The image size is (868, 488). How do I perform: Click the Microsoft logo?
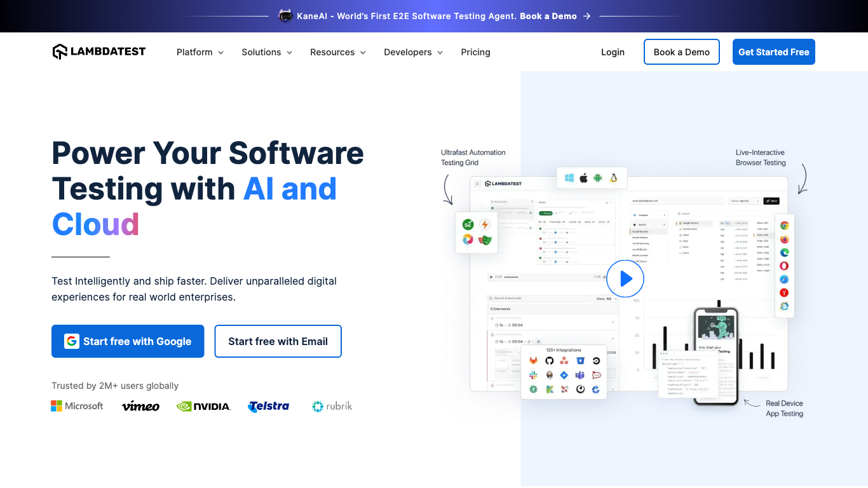(x=77, y=406)
